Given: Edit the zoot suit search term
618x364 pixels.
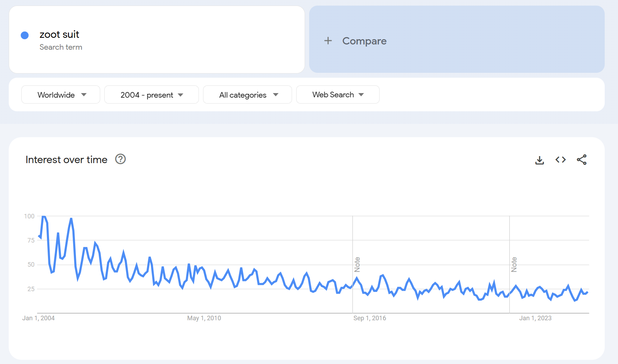Looking at the screenshot, I should 60,34.
